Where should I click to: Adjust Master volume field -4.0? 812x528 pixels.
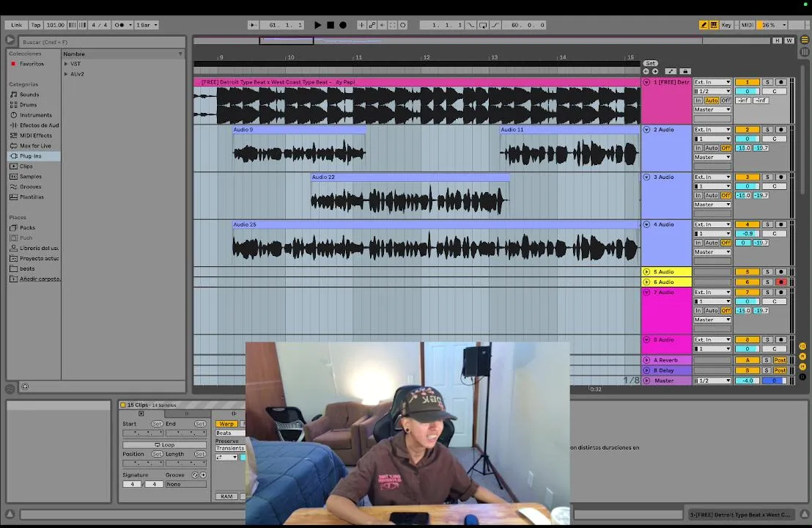(x=747, y=381)
